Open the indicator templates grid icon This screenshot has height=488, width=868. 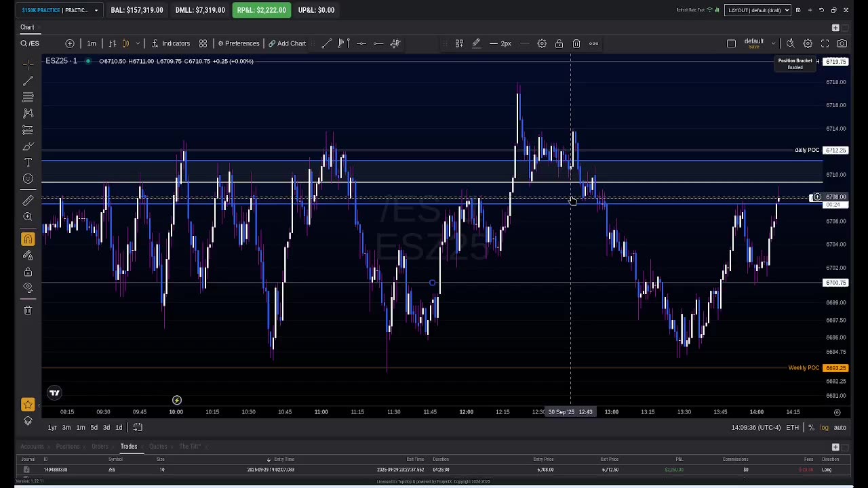[203, 43]
